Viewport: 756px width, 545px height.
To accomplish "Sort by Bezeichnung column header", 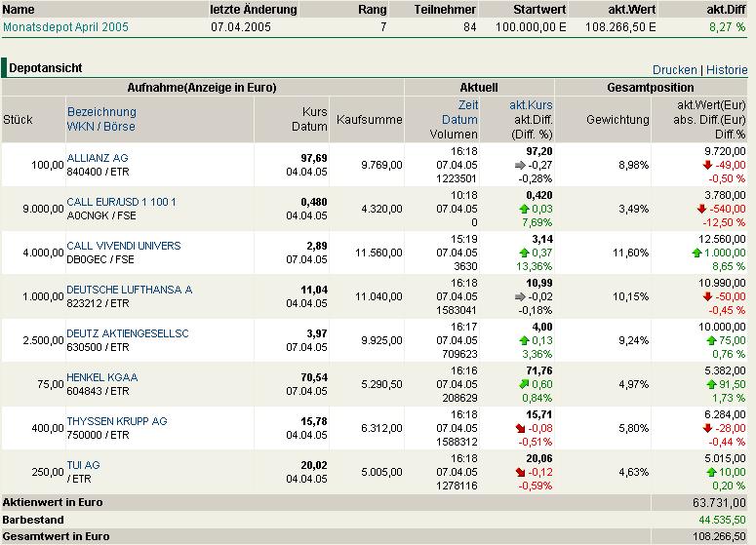I will (101, 112).
